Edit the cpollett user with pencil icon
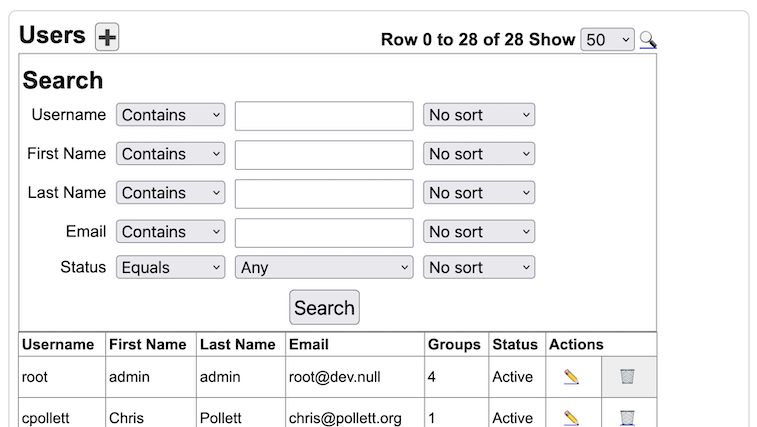The image size is (757, 427). tap(572, 417)
